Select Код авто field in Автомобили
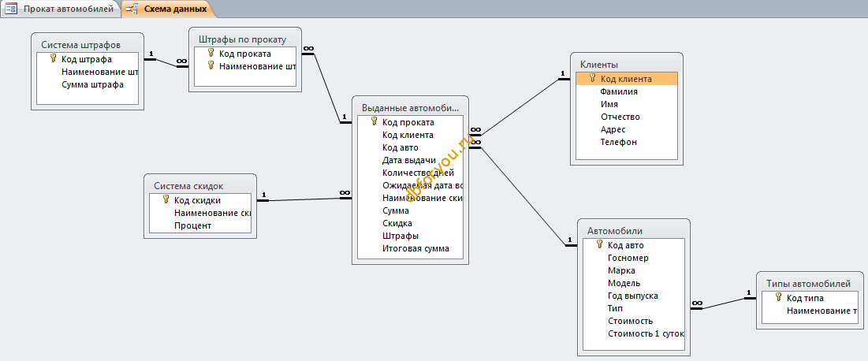The height and width of the screenshot is (361, 868). coord(634,245)
